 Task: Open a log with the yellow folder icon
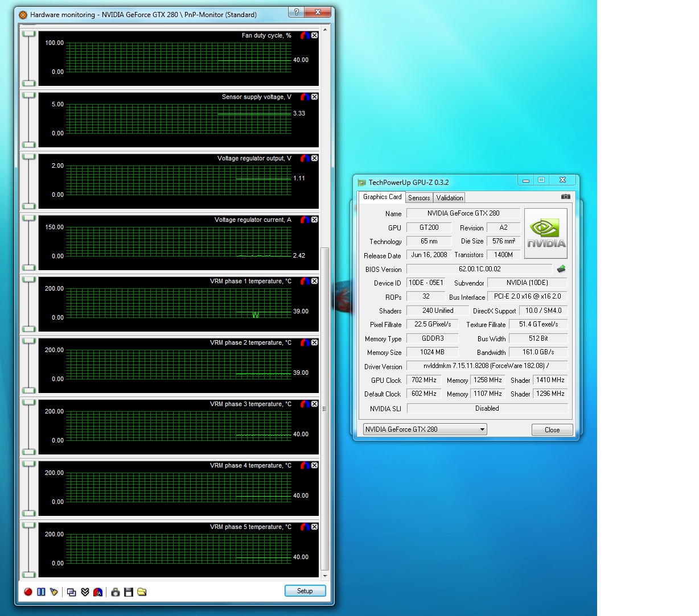(x=142, y=592)
